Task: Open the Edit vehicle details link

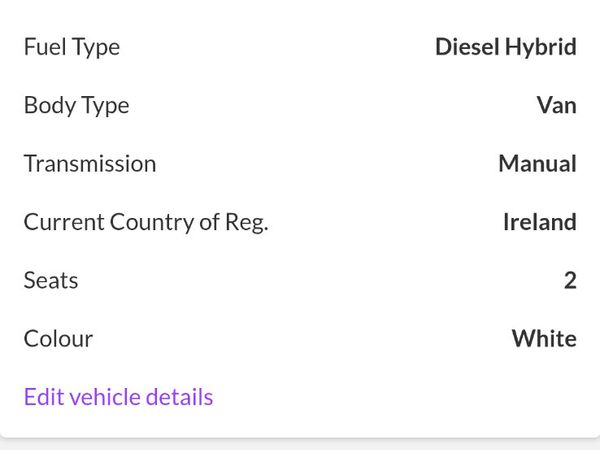Action: (x=118, y=397)
